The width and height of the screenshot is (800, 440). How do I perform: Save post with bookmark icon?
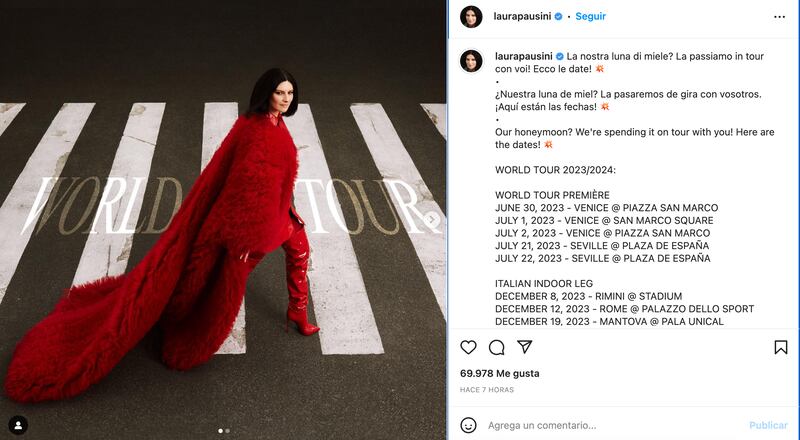781,348
